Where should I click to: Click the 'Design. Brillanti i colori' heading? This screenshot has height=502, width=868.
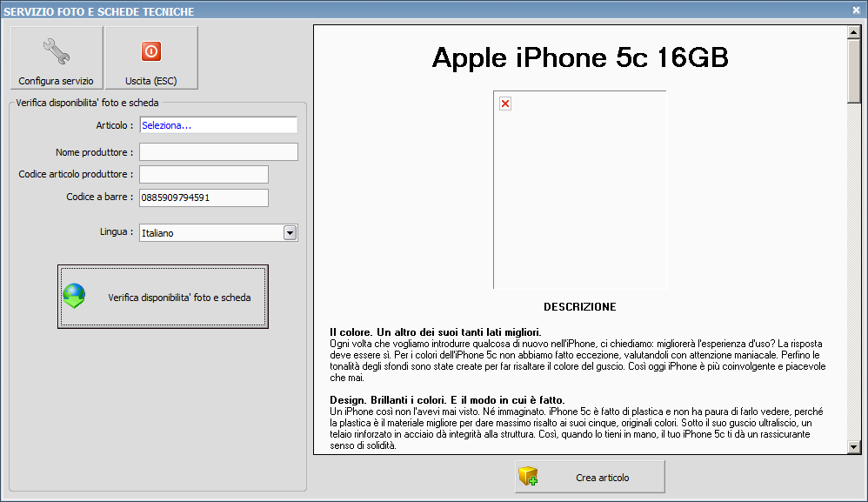tap(447, 400)
